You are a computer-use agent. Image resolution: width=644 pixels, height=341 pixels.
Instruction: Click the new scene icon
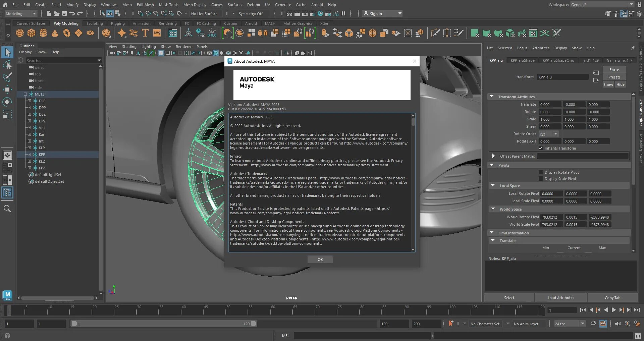tap(49, 13)
